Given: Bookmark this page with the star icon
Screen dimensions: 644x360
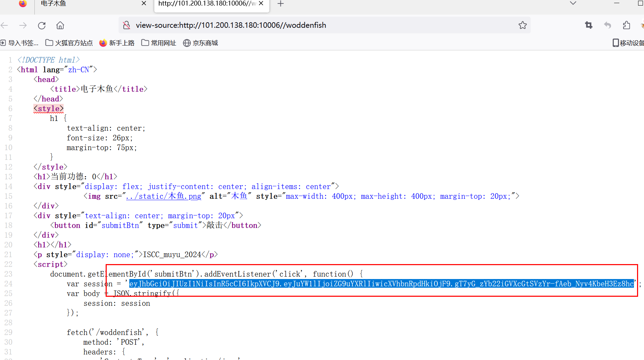Looking at the screenshot, I should click(x=522, y=25).
